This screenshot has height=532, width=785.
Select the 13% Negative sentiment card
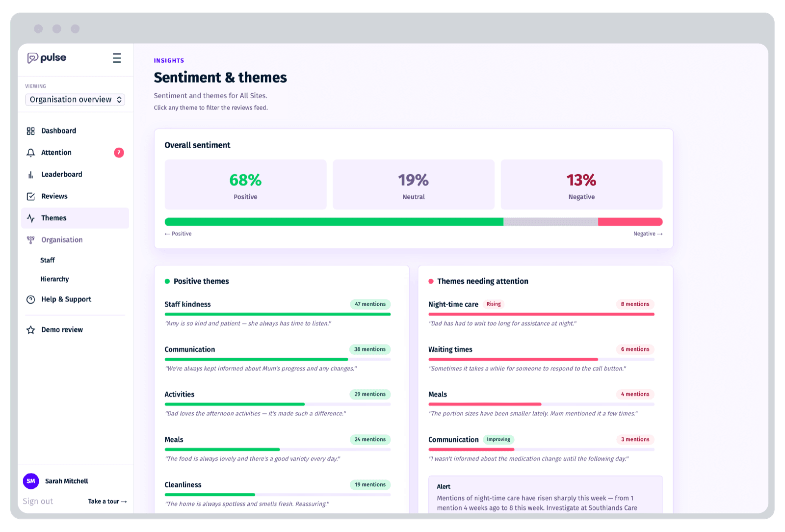tap(582, 185)
